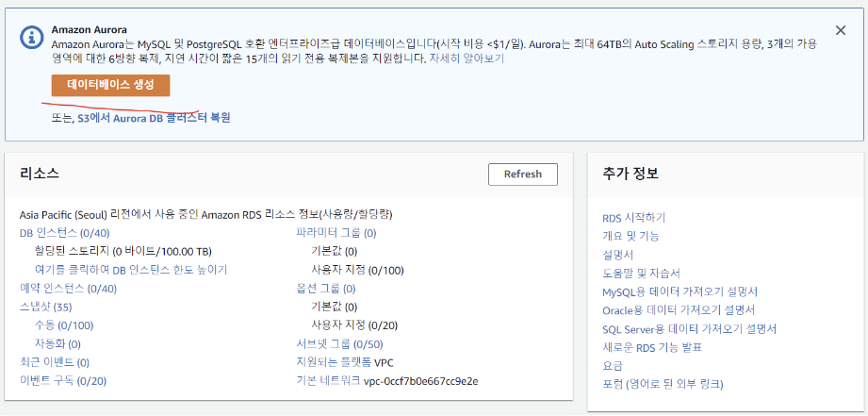
Task: Open 자동화 (0) snapshots link
Action: click(x=57, y=344)
